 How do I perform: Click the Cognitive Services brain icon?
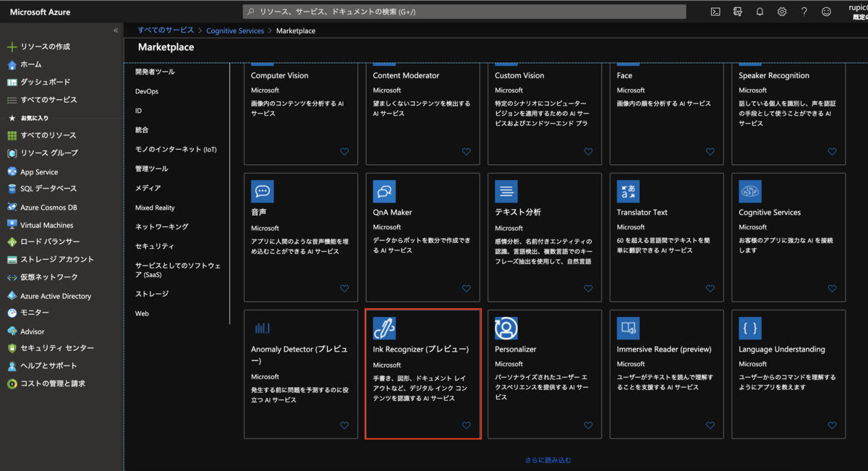[x=750, y=191]
